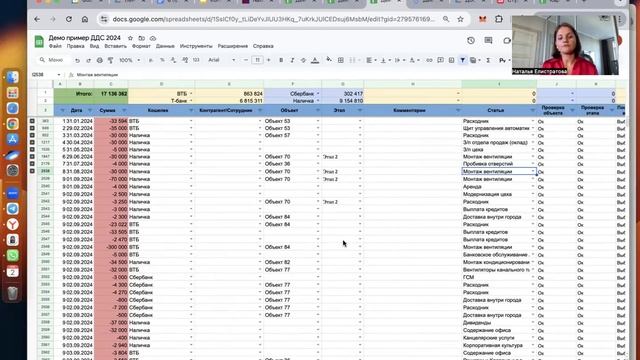Screen dimensions: 640x360
Task: Click the browser reload button
Action: (x=69, y=19)
